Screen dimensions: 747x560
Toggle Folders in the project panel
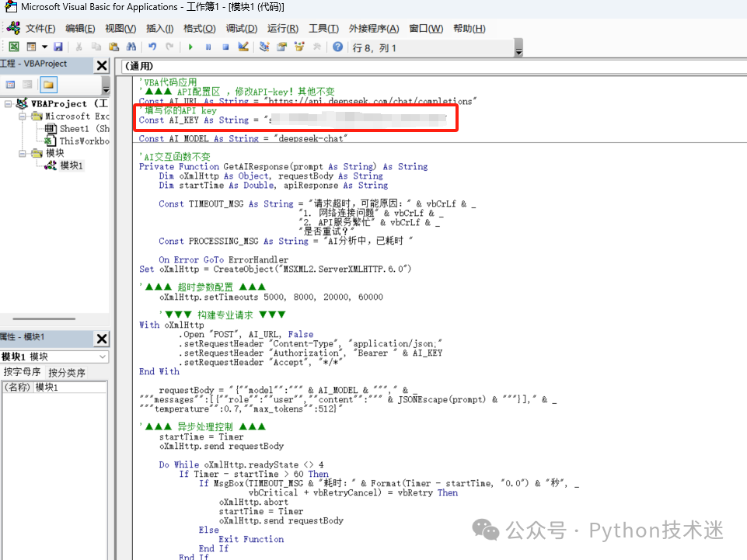pos(48,85)
